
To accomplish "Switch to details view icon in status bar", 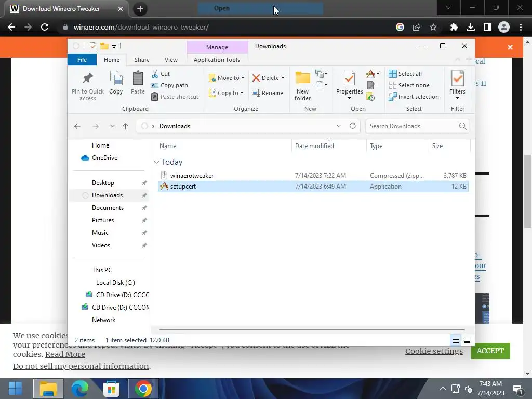I will point(456,340).
